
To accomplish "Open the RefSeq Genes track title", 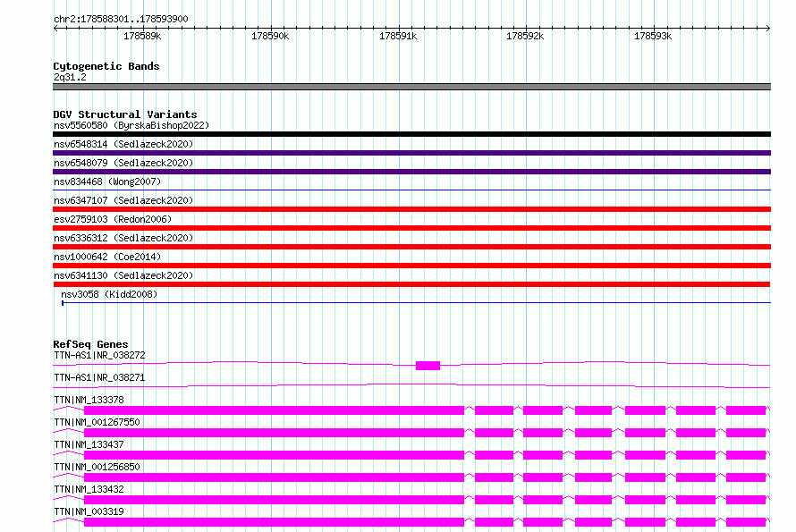I will pos(90,344).
